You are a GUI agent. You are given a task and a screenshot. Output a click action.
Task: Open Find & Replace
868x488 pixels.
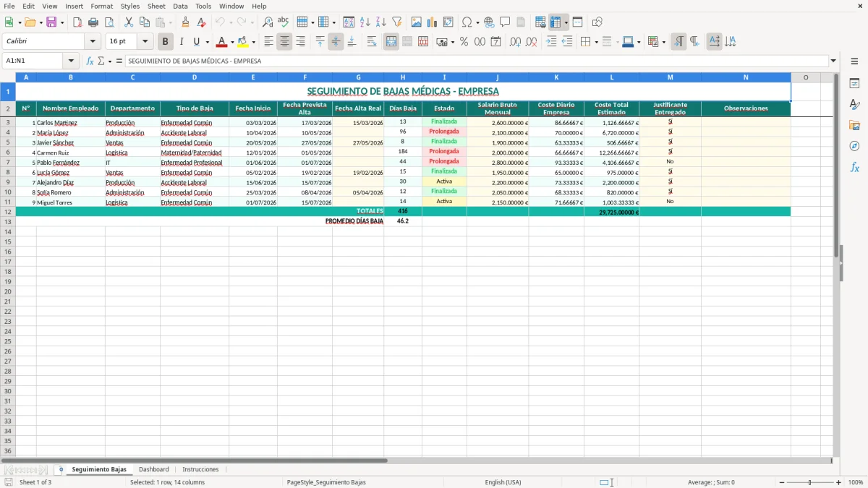(x=268, y=22)
